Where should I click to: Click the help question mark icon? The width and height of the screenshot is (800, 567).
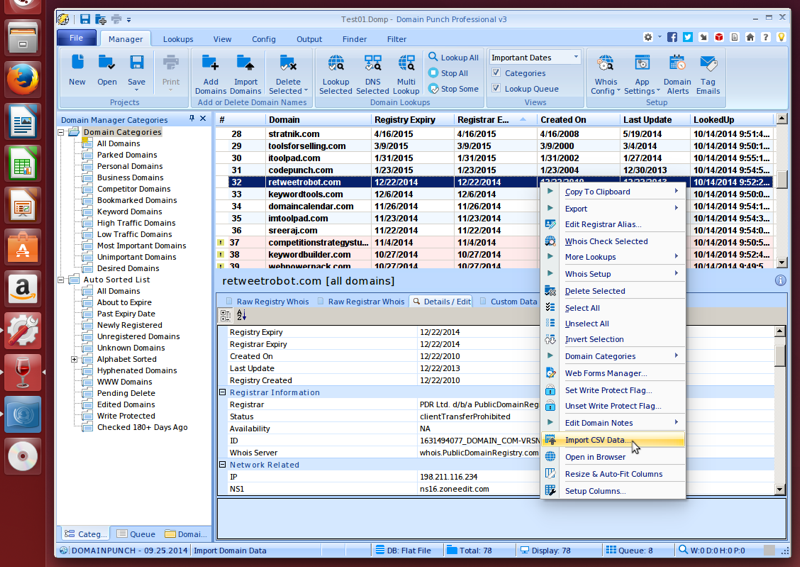pyautogui.click(x=765, y=37)
